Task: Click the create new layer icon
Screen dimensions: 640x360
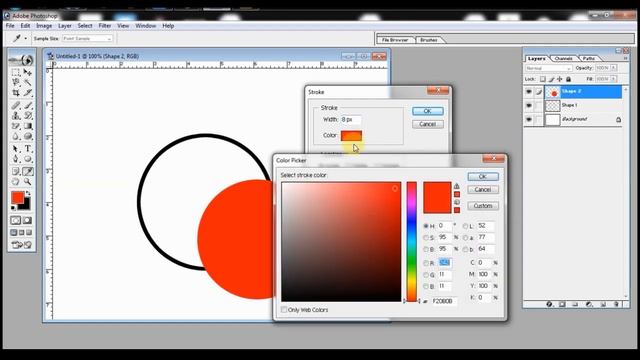Action: point(603,304)
